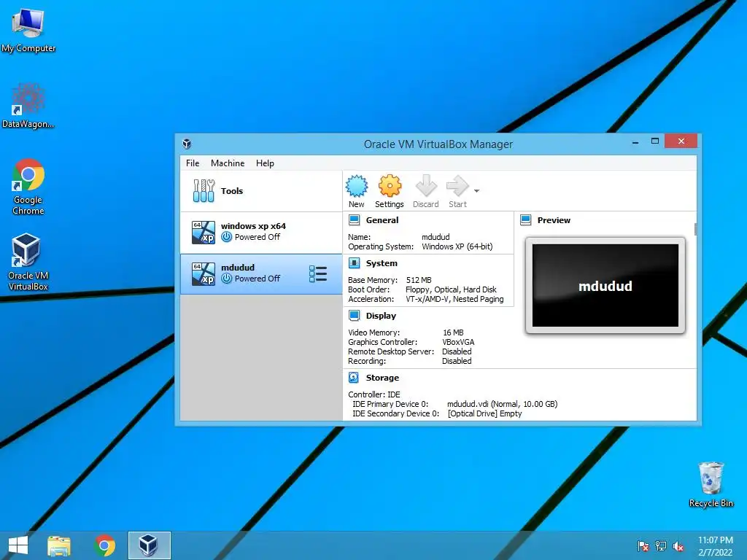747x560 pixels.
Task: Click the [Optical Drive] Empty entry
Action: click(485, 413)
